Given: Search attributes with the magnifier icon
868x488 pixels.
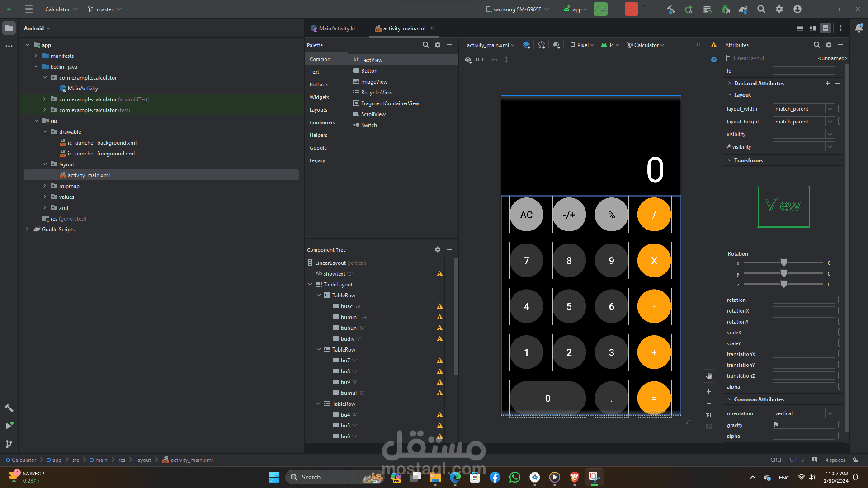Looking at the screenshot, I should tap(816, 45).
